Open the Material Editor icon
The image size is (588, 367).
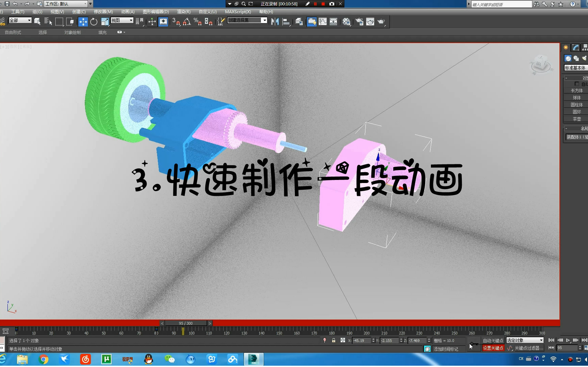point(346,22)
